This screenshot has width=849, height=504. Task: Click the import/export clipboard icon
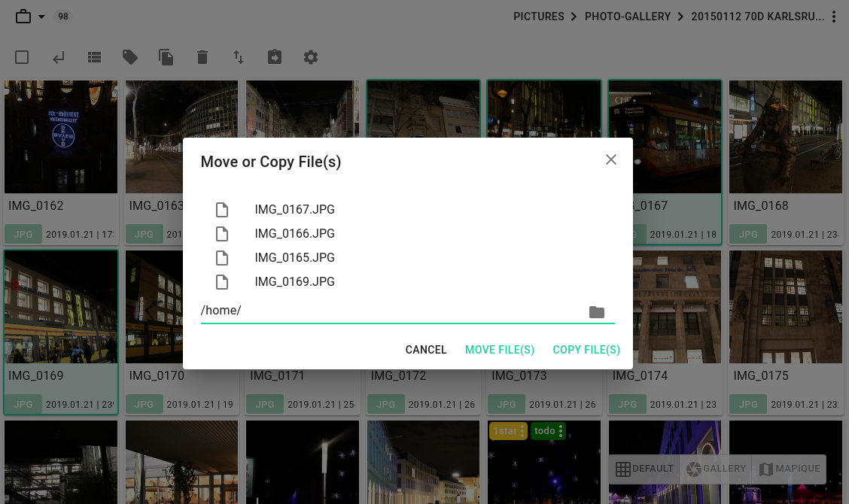point(275,57)
